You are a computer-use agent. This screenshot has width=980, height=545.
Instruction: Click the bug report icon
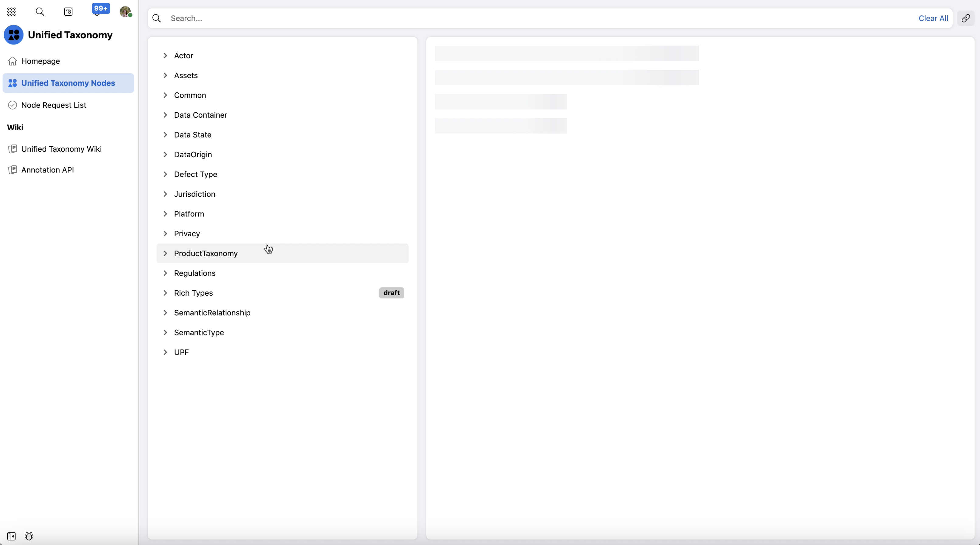click(29, 536)
